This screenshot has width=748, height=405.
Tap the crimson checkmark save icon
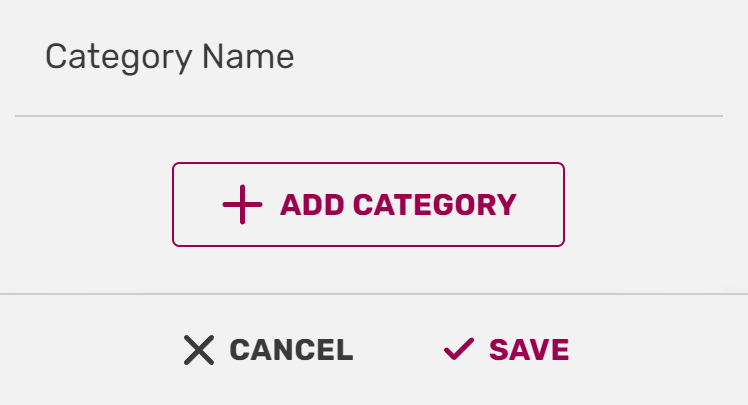458,349
